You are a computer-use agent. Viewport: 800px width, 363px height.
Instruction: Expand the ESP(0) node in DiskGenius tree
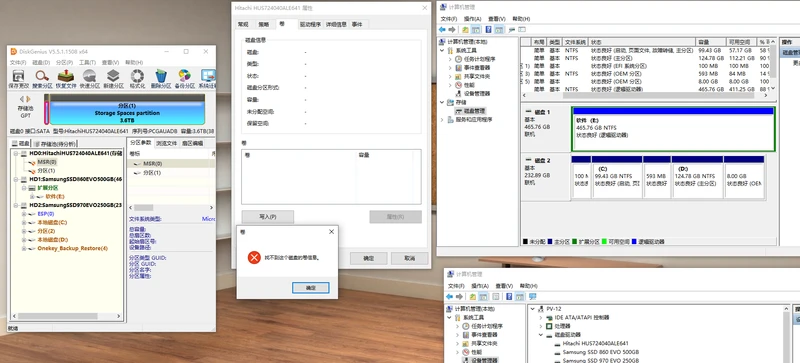pos(24,214)
